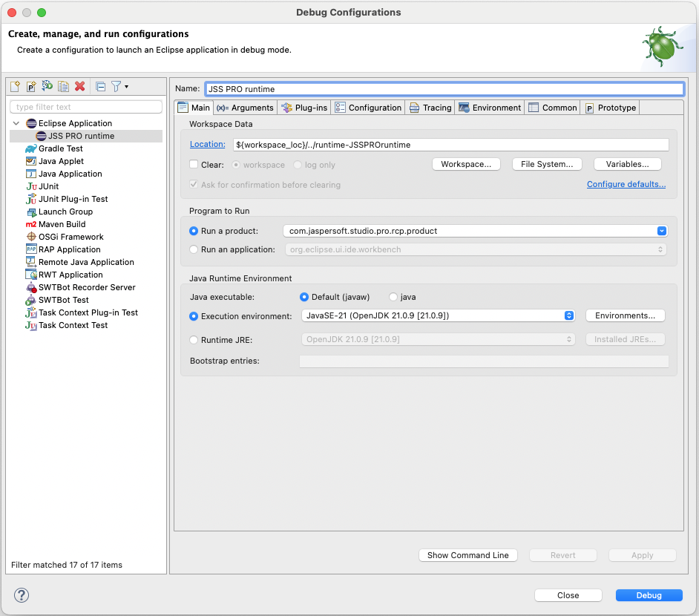Click the type filter text field
This screenshot has width=699, height=616.
tap(86, 107)
